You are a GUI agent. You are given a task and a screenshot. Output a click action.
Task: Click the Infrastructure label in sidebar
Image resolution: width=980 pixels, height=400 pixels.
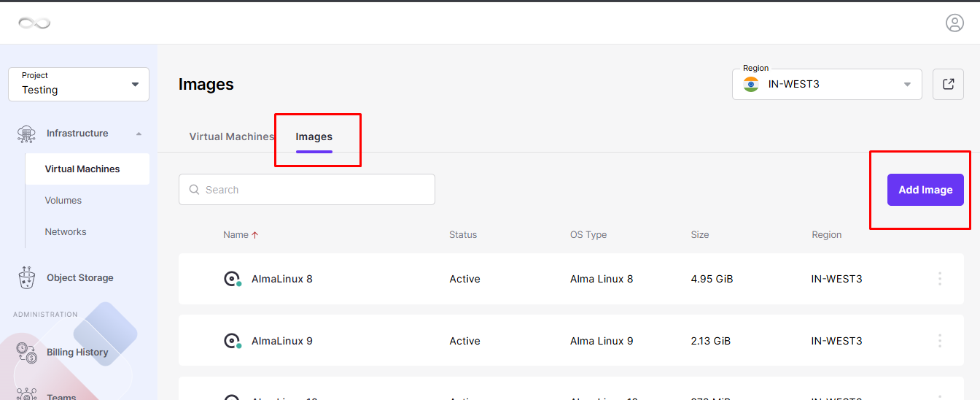pos(77,134)
